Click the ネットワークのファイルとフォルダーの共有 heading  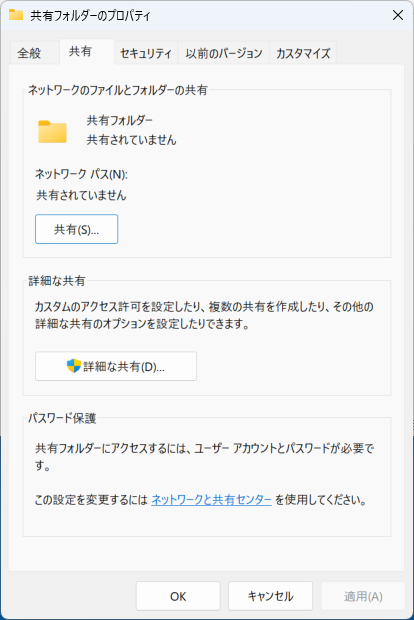117,90
